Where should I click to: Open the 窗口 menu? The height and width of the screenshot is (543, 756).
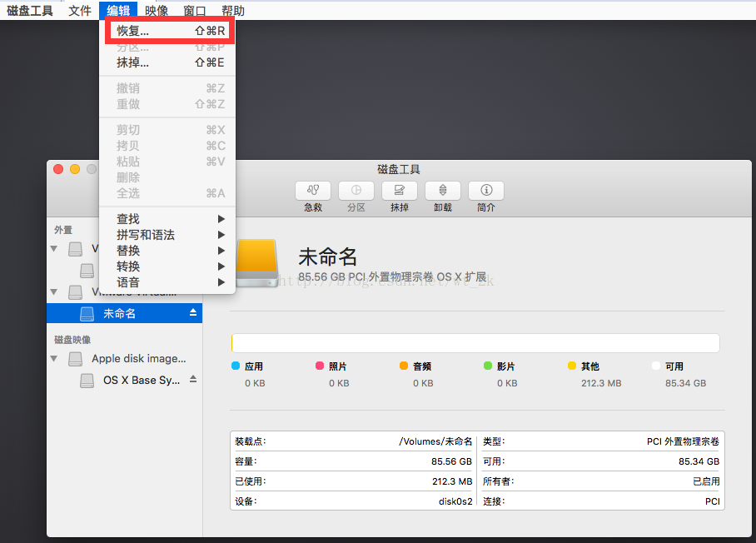pos(195,10)
